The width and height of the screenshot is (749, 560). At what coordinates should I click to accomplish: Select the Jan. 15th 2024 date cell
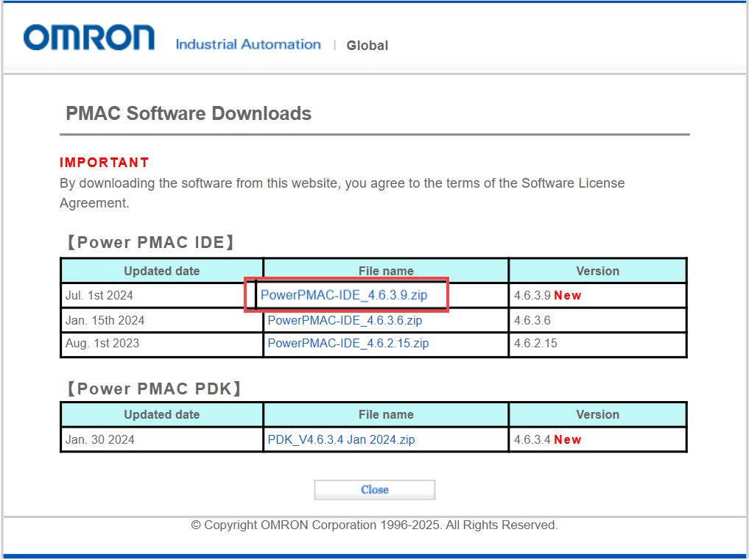(162, 320)
